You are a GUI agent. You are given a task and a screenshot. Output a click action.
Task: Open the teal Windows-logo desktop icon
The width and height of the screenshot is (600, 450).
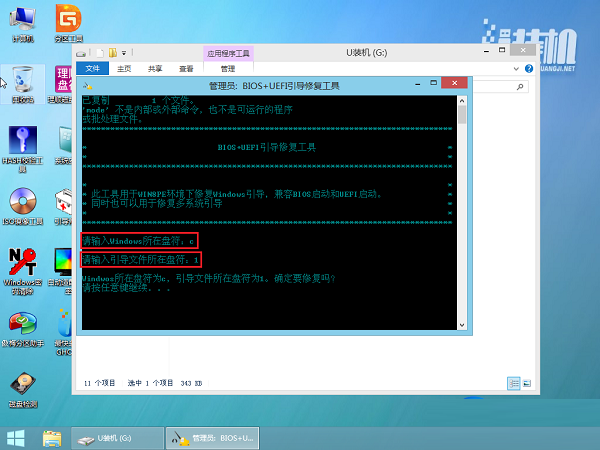pyautogui.click(x=64, y=145)
